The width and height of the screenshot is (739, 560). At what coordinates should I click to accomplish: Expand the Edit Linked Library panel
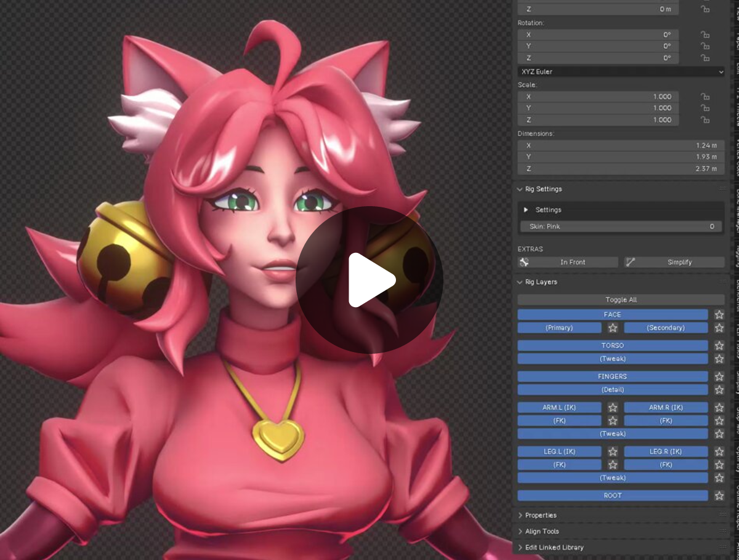pos(520,548)
